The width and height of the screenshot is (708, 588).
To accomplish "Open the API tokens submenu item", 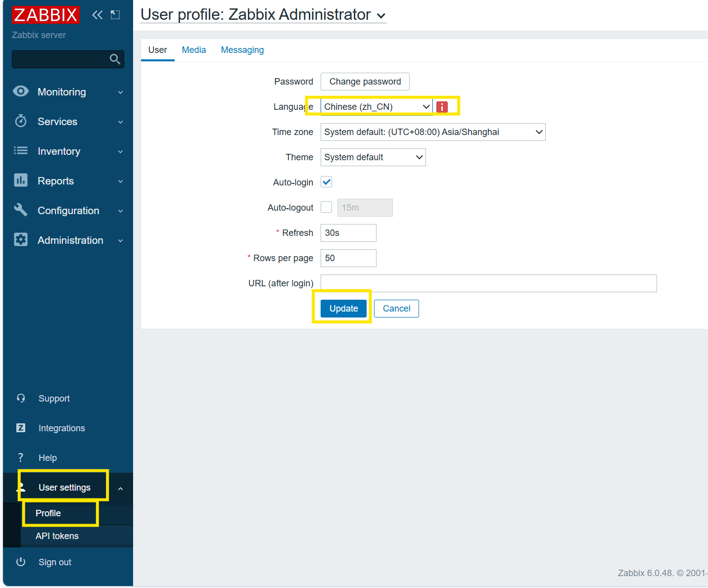I will [57, 536].
